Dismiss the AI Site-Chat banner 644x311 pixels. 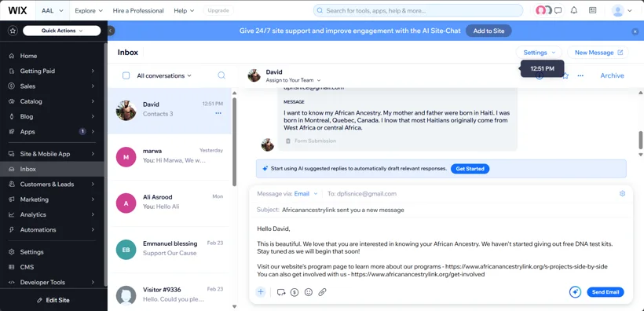click(635, 31)
